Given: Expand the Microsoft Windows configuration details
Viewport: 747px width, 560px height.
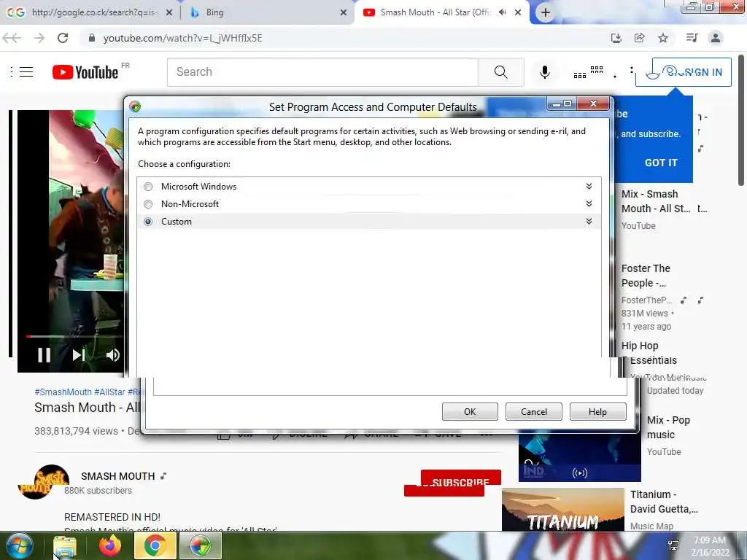Looking at the screenshot, I should pyautogui.click(x=589, y=186).
